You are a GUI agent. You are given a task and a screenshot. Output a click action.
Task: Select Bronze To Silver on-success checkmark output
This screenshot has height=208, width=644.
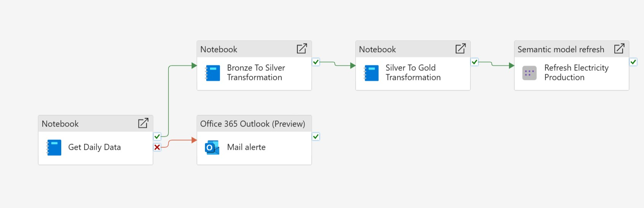316,62
